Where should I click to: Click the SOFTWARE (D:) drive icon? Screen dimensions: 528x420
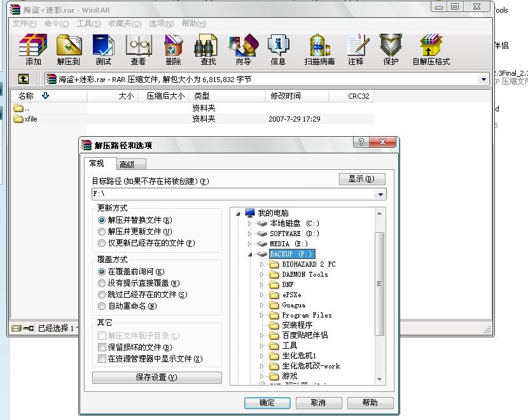pyautogui.click(x=261, y=234)
